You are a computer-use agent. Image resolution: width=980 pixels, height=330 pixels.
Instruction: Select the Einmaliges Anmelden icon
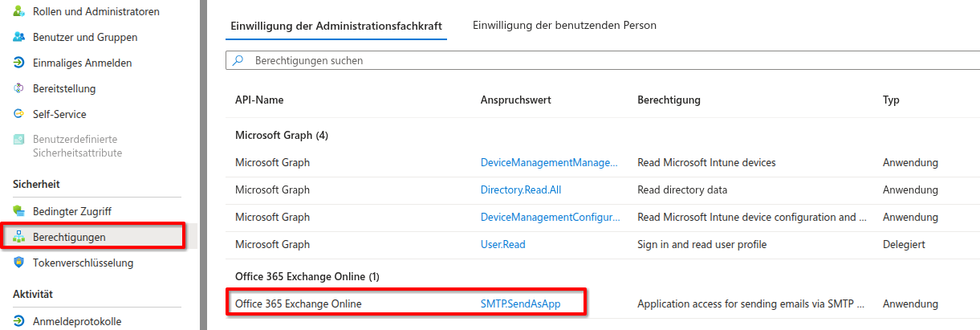coord(19,63)
